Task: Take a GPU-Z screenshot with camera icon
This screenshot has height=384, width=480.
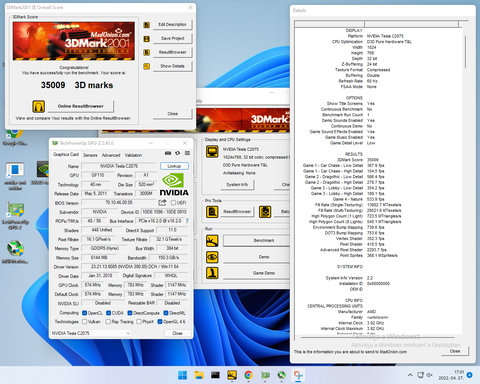Action: [168, 153]
